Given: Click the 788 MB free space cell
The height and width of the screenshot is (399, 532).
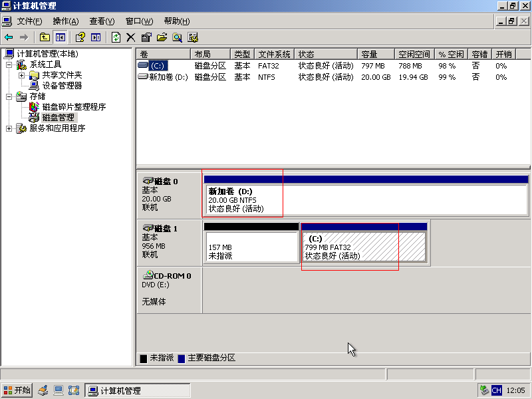Looking at the screenshot, I should [x=410, y=66].
